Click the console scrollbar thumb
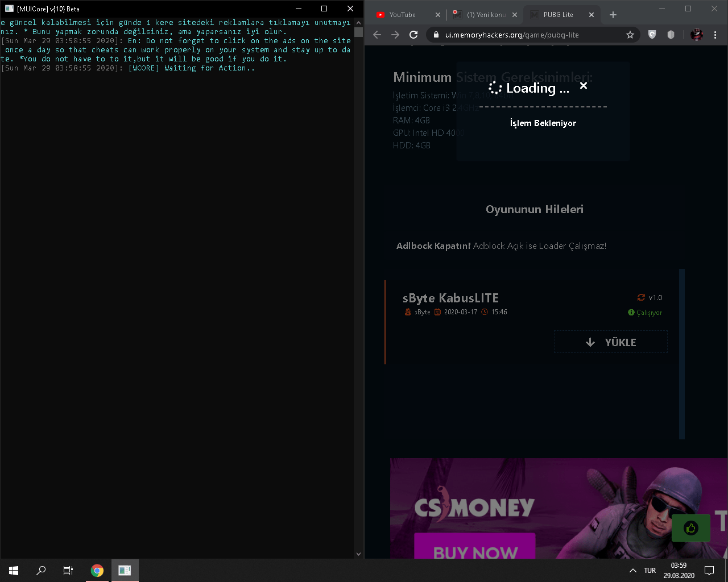The height and width of the screenshot is (582, 728). click(x=358, y=32)
